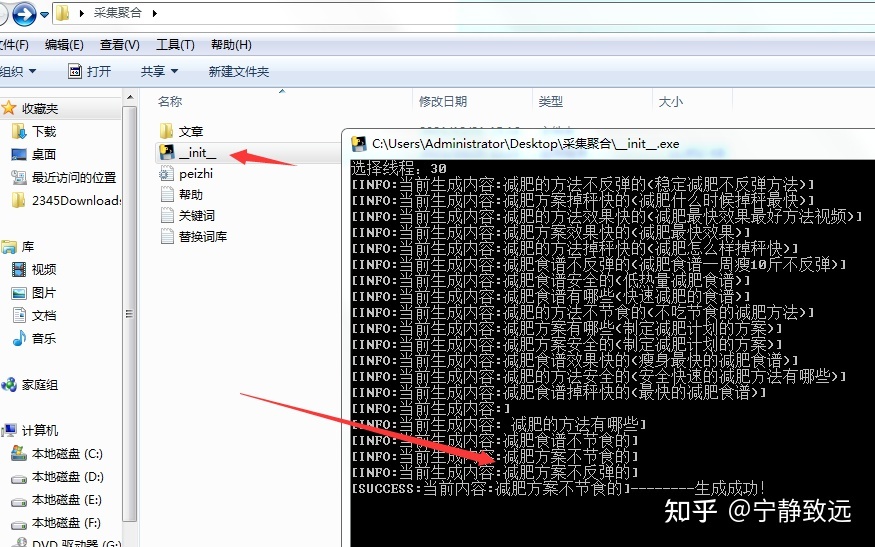Image resolution: width=875 pixels, height=547 pixels.
Task: Click the console window title bar icon
Action: click(x=358, y=144)
